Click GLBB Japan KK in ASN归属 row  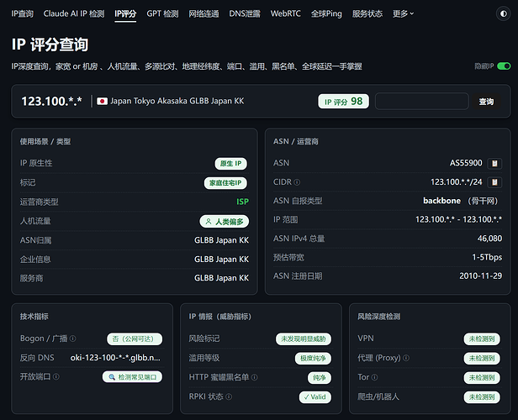click(x=222, y=240)
